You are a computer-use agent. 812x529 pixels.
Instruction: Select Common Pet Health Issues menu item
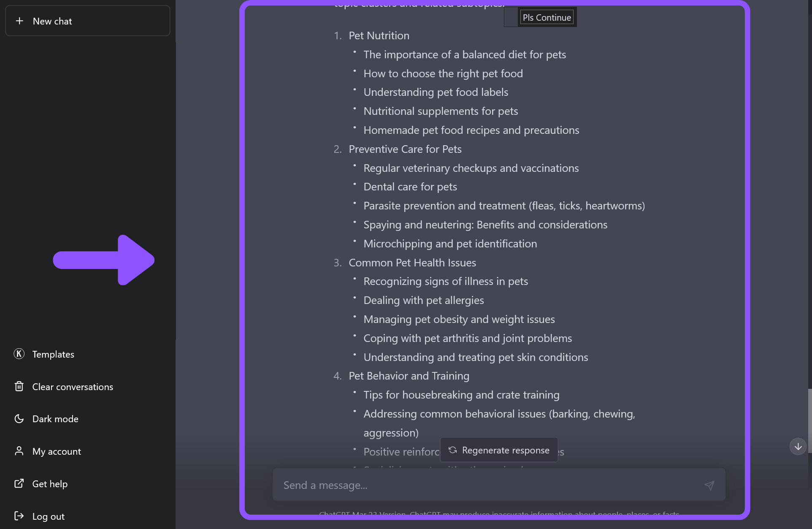tap(412, 261)
